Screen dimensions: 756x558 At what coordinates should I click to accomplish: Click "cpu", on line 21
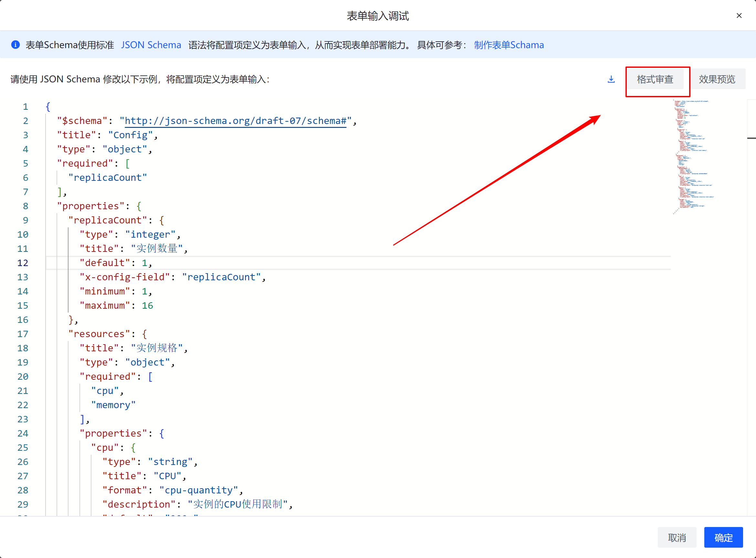point(108,391)
